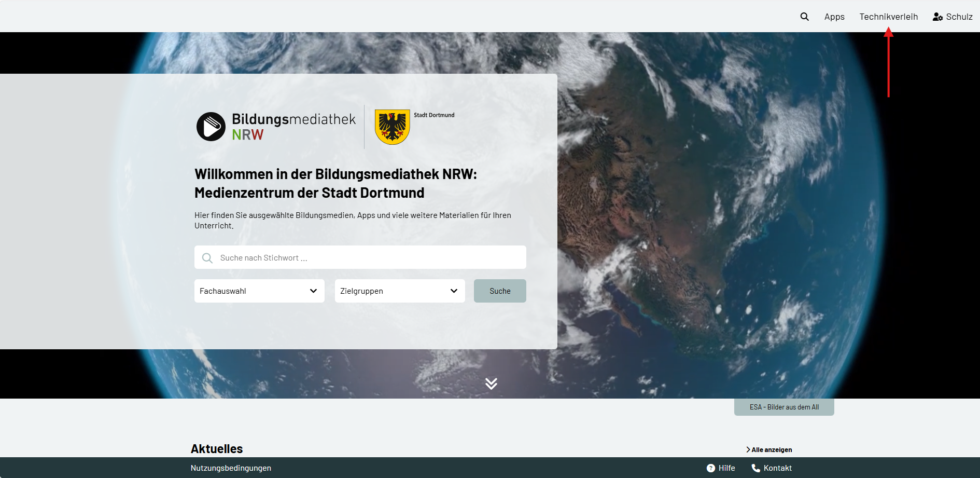Open the Apps menu item
This screenshot has width=980, height=478.
click(834, 17)
